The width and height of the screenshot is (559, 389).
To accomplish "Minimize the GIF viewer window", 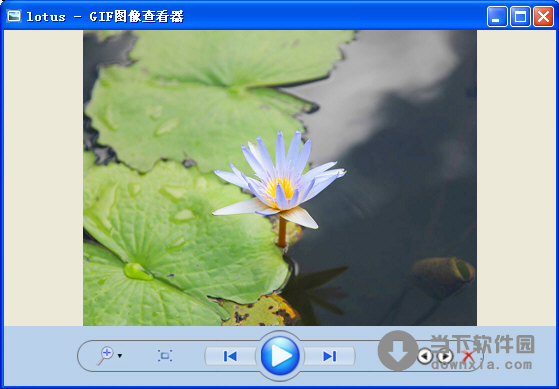I will [497, 16].
